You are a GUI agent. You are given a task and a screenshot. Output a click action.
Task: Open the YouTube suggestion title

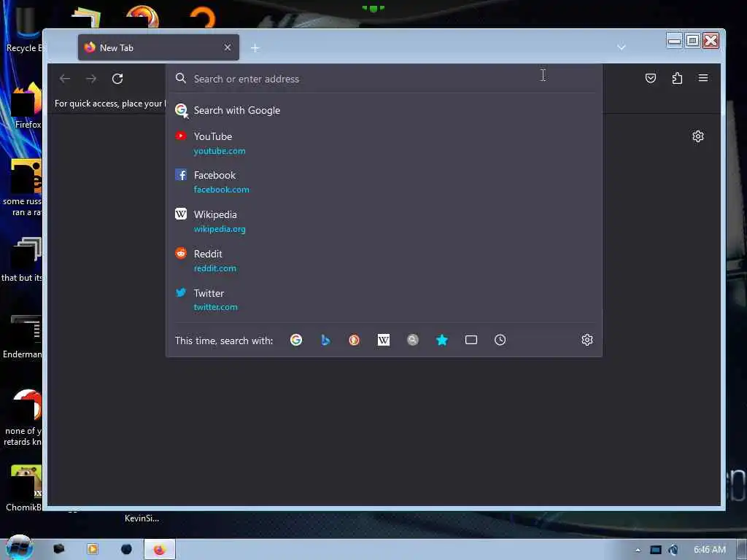[213, 136]
